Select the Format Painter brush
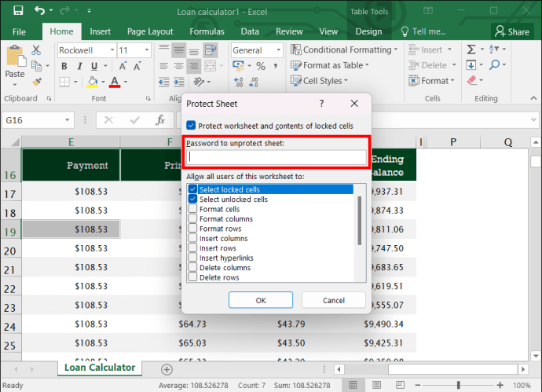 tap(37, 82)
